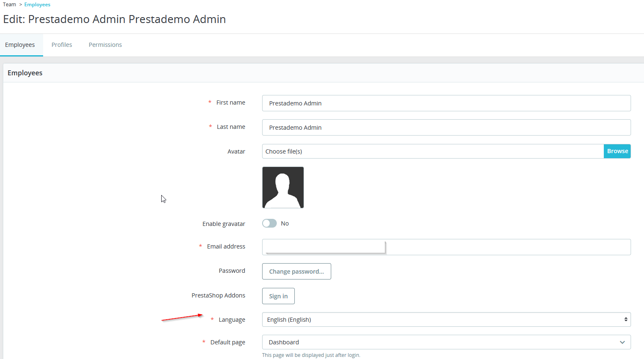Click the chevron on Default page dropdown
The width and height of the screenshot is (644, 359).
pos(622,342)
